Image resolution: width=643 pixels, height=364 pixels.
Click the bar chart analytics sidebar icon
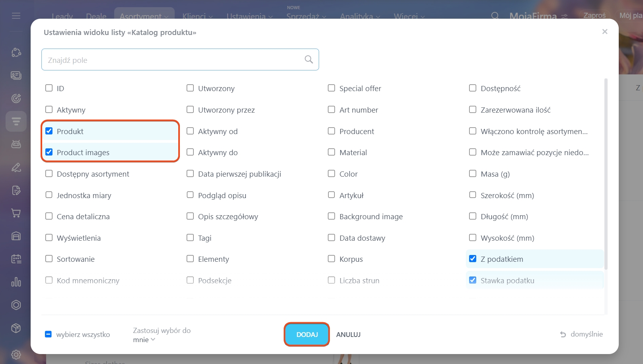click(x=16, y=282)
